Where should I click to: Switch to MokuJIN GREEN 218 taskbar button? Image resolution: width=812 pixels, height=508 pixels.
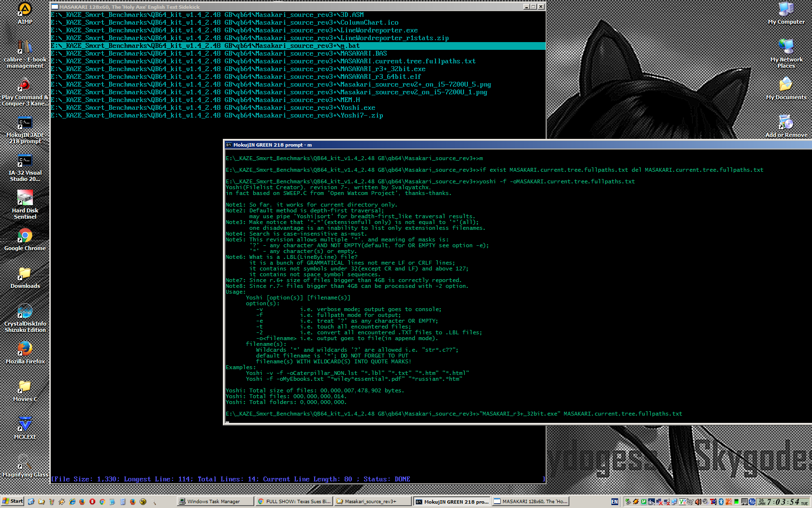452,502
